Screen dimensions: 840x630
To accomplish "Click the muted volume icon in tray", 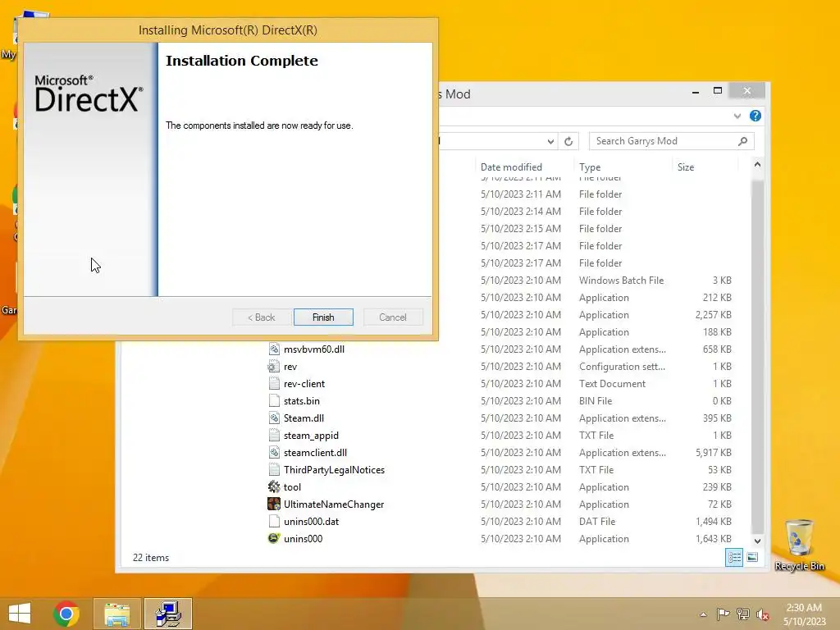I will (763, 614).
